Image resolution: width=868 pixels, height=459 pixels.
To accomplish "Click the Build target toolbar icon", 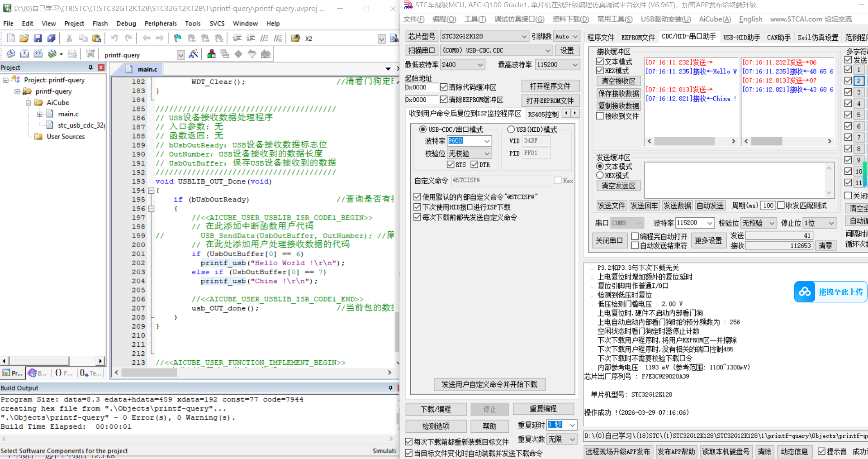I will tap(24, 54).
